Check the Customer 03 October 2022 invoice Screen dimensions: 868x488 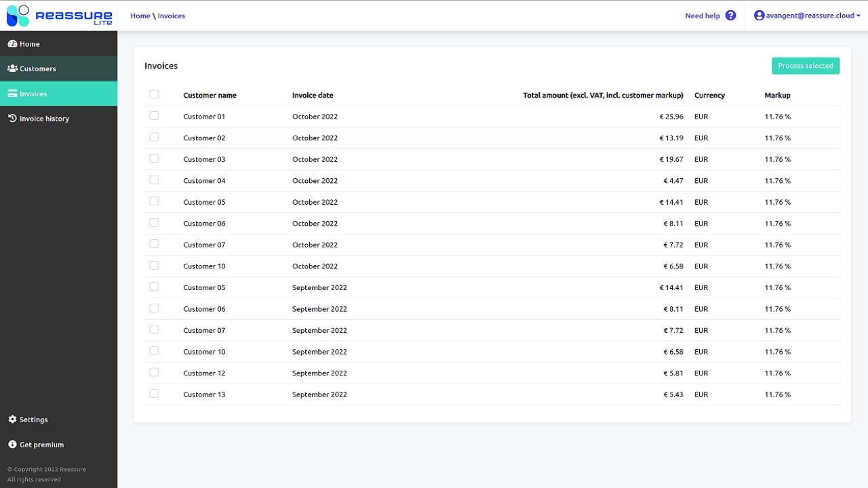[x=154, y=159]
